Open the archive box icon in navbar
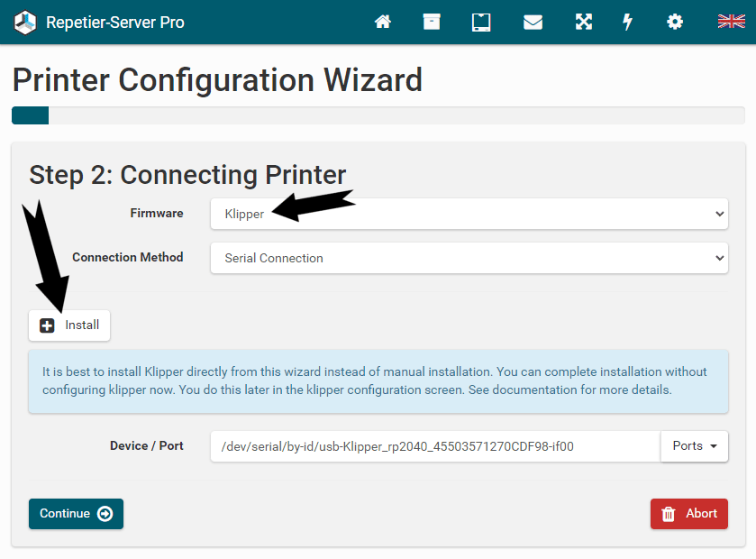This screenshot has height=559, width=756. tap(432, 22)
